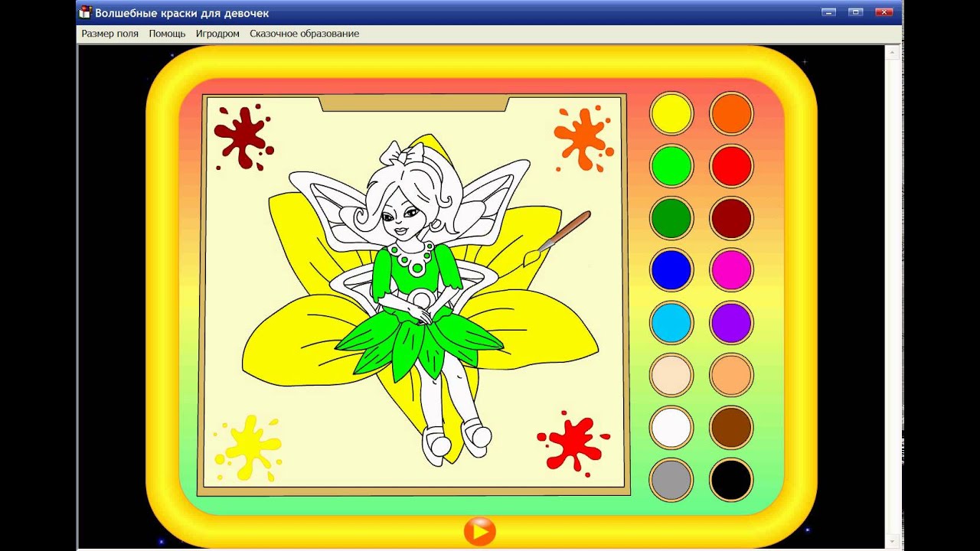Select the dark blue paint
Image resolution: width=980 pixels, height=551 pixels.
[x=671, y=270]
